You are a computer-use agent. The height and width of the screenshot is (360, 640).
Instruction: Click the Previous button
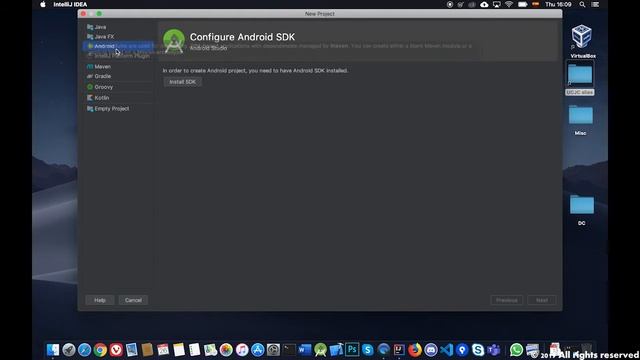507,300
